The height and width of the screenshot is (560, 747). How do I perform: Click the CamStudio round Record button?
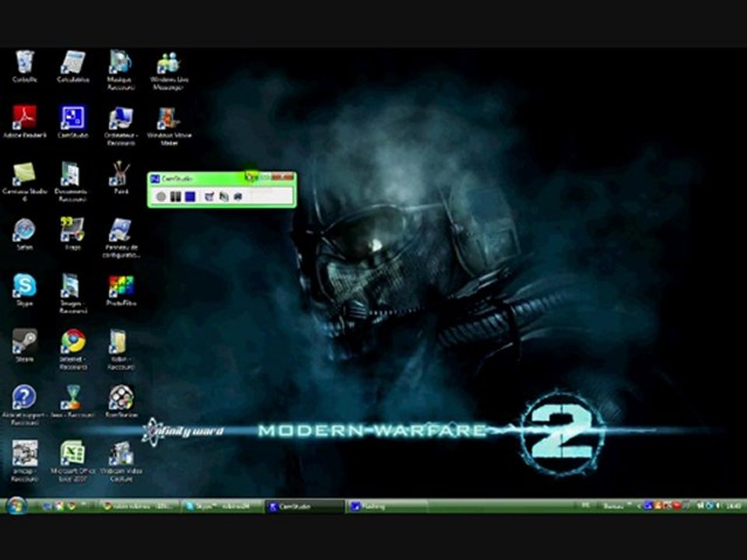click(x=161, y=196)
